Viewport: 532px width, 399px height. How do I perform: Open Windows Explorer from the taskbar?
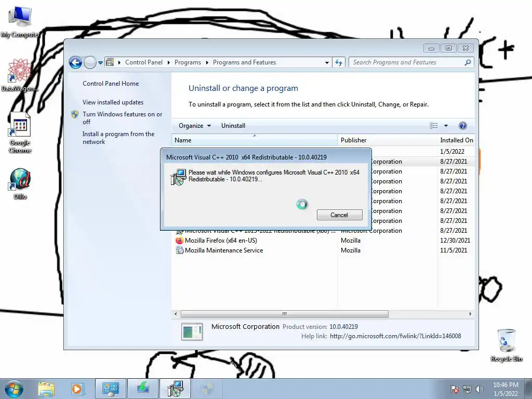[46, 389]
